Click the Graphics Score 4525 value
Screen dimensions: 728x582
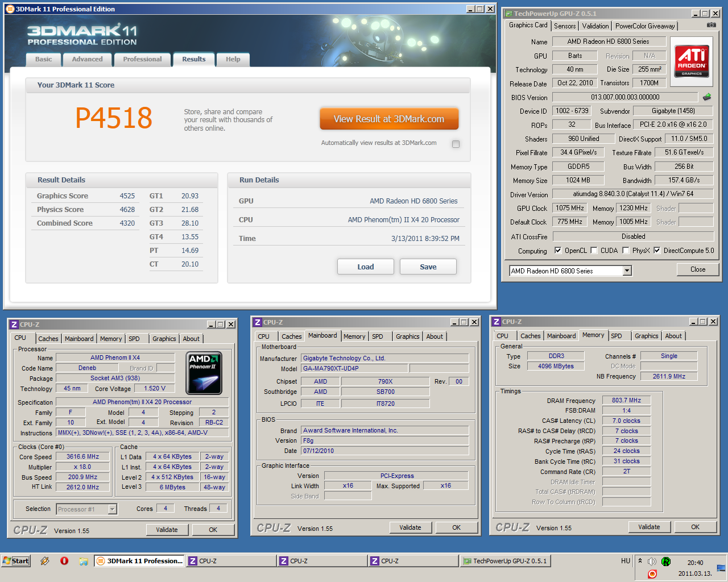127,196
